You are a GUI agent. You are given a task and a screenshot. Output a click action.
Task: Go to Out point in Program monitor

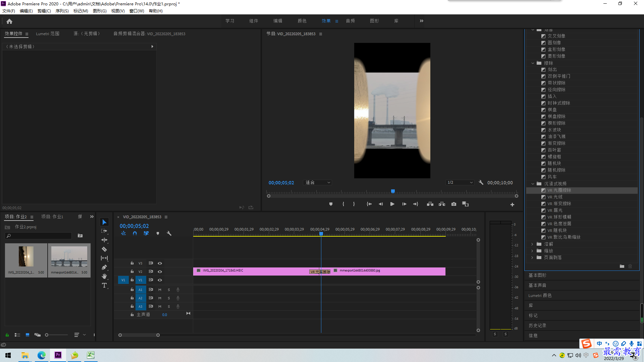416,204
